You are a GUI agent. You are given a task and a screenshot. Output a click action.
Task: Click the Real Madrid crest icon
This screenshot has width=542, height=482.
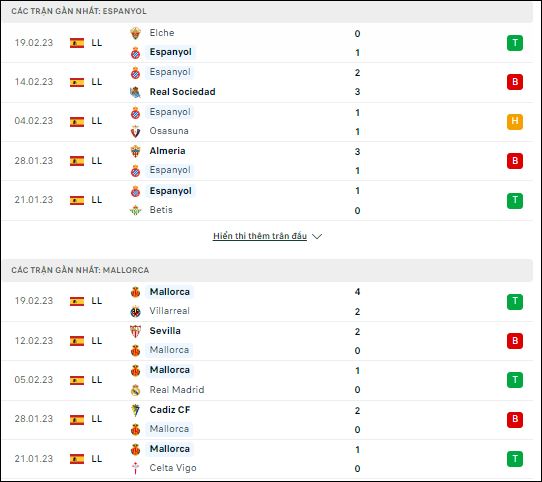pos(136,390)
